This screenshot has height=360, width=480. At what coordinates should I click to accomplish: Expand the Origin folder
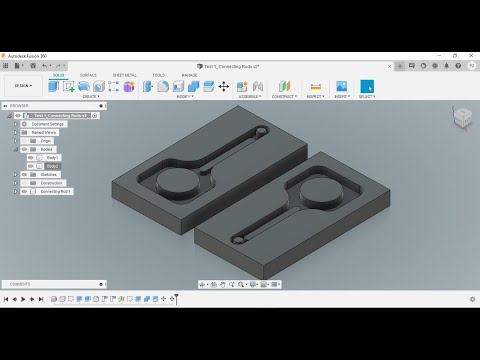pos(15,141)
